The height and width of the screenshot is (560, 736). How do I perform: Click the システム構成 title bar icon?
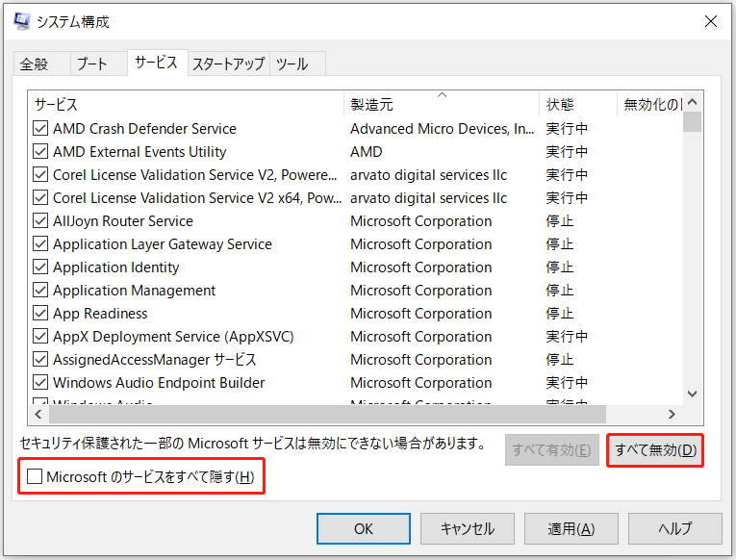tap(21, 21)
